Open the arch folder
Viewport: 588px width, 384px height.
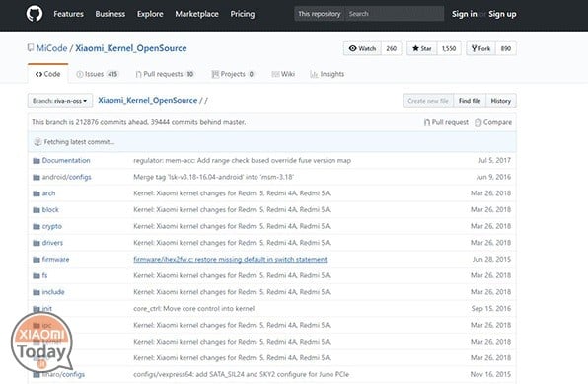(x=48, y=193)
